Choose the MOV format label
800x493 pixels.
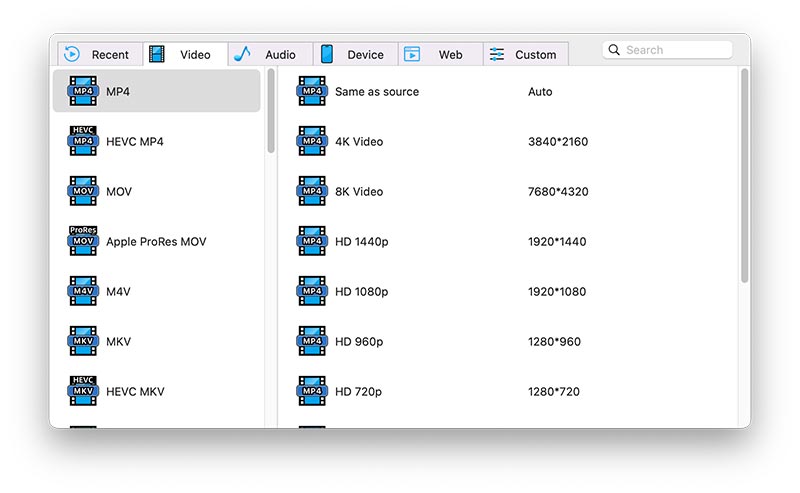[x=119, y=191]
